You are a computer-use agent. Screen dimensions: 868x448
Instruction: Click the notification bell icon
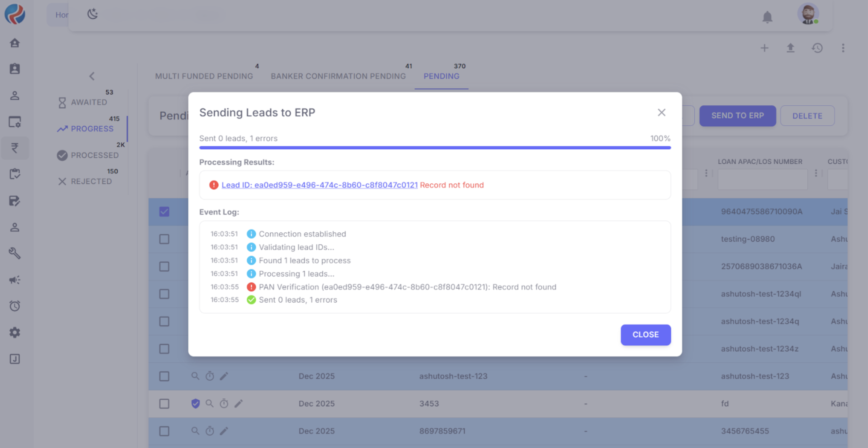point(767,17)
